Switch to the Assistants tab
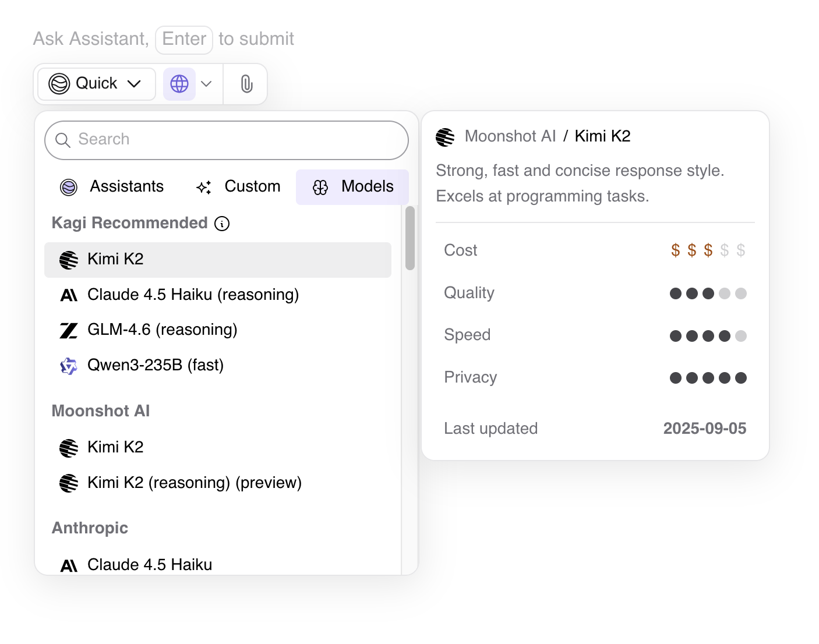The width and height of the screenshot is (819, 644). point(112,187)
